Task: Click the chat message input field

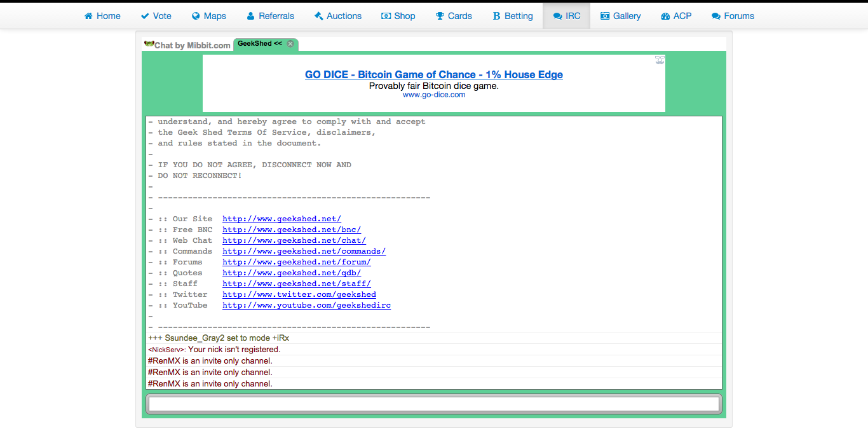Action: 434,404
